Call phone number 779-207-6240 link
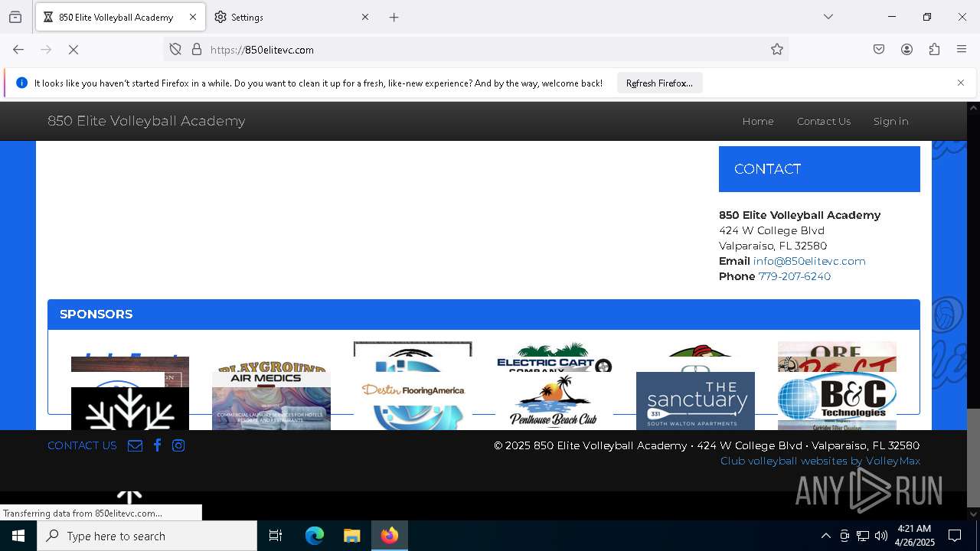The image size is (980, 551). (x=795, y=276)
